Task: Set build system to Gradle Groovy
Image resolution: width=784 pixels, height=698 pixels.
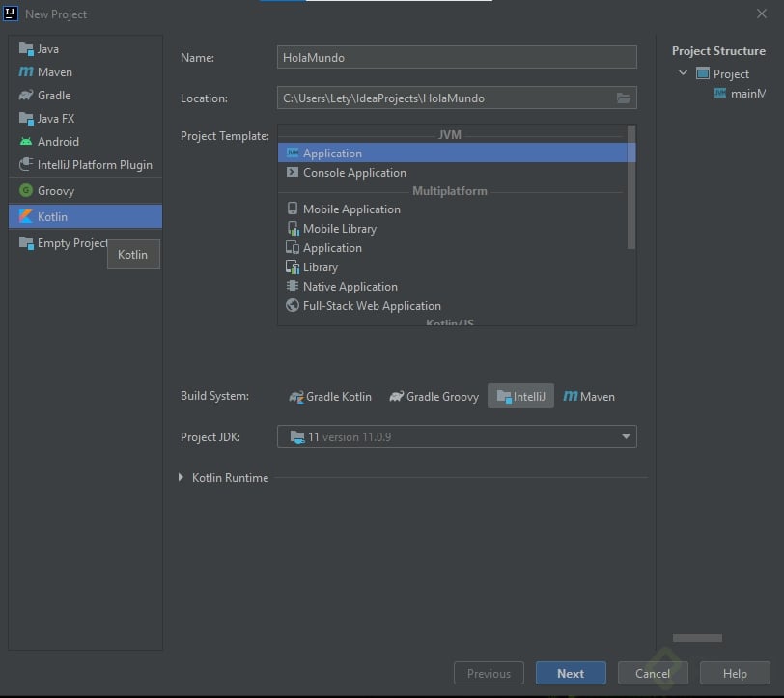Action: (434, 397)
